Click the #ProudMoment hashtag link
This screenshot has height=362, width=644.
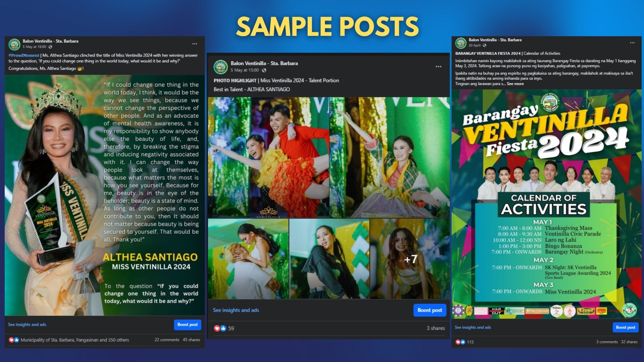click(24, 55)
